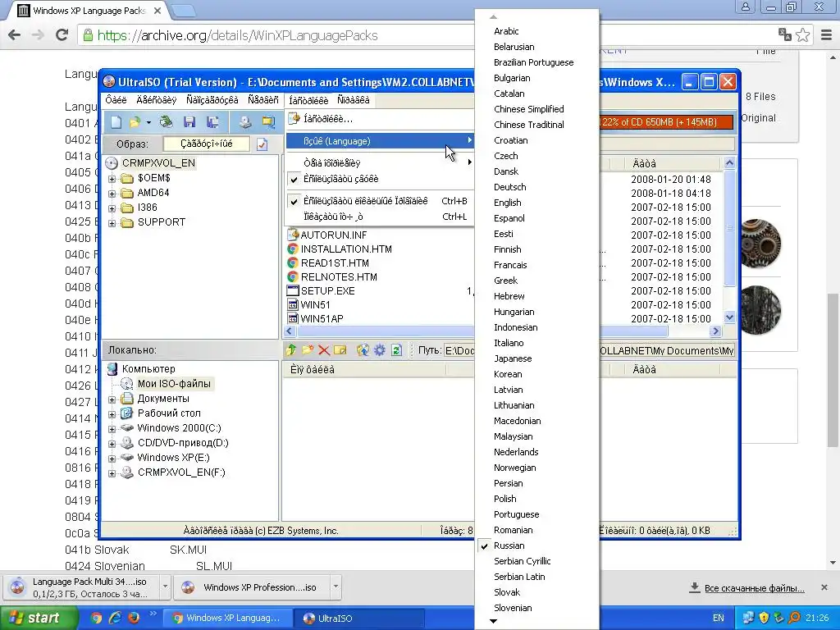Click the Open file icon in UltraISO toolbar
Image resolution: width=840 pixels, height=630 pixels.
point(135,122)
